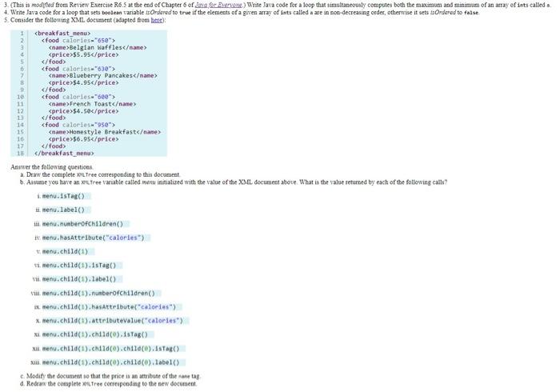Click exercise 3 about maximum and minimum
The width and height of the screenshot is (560, 392).
pos(277,5)
